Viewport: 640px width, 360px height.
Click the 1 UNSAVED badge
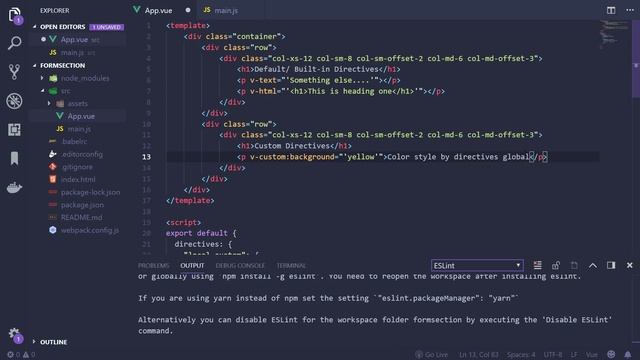[x=107, y=27]
